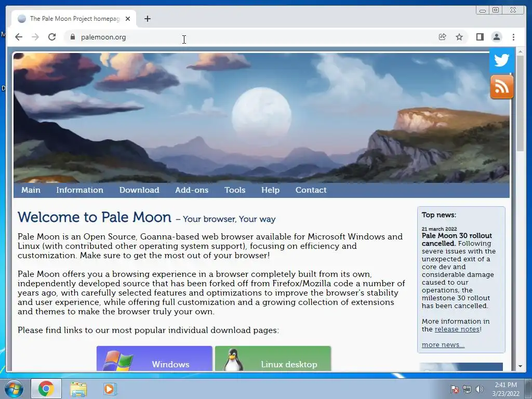532x399 pixels.
Task: Click the 'Top news:' heading
Action: 438,215
